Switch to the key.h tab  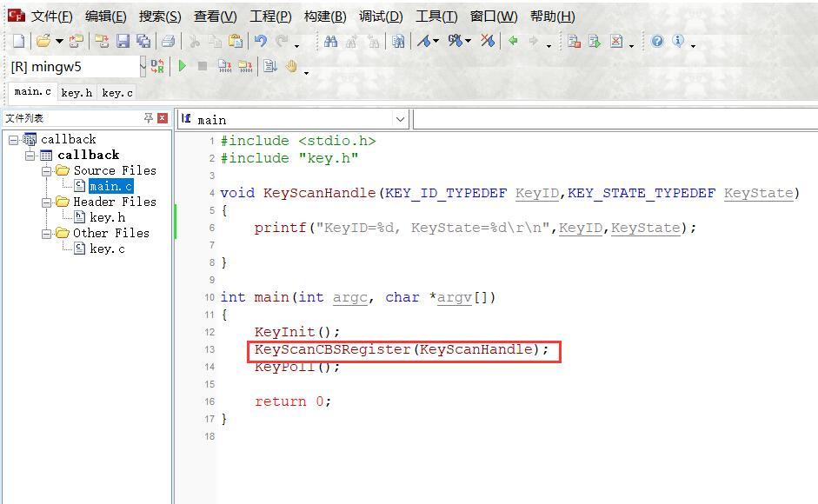coord(76,93)
